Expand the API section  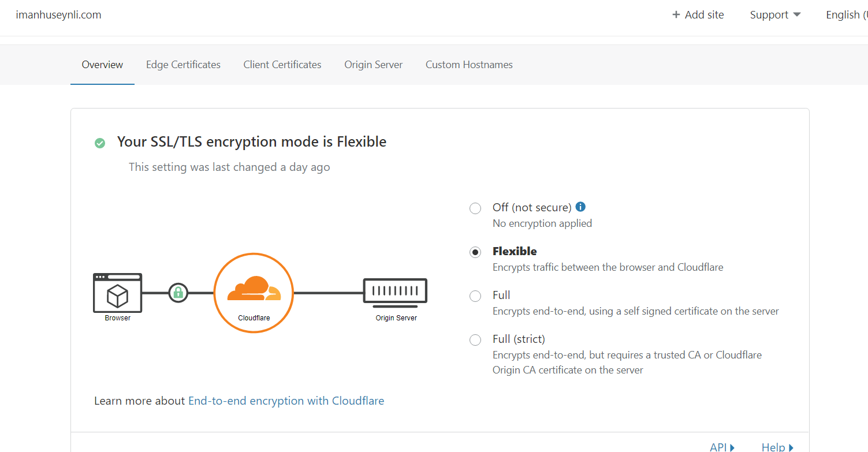722,447
